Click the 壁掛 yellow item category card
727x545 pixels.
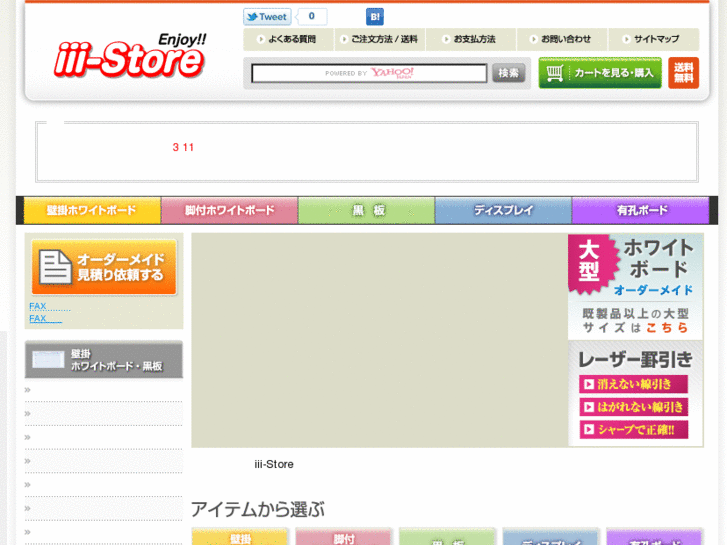[240, 536]
